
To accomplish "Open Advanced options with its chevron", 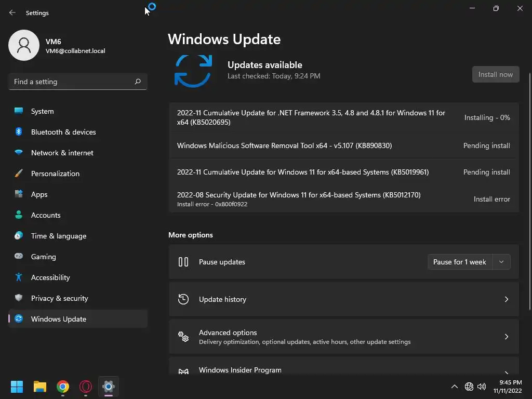I will pyautogui.click(x=506, y=337).
